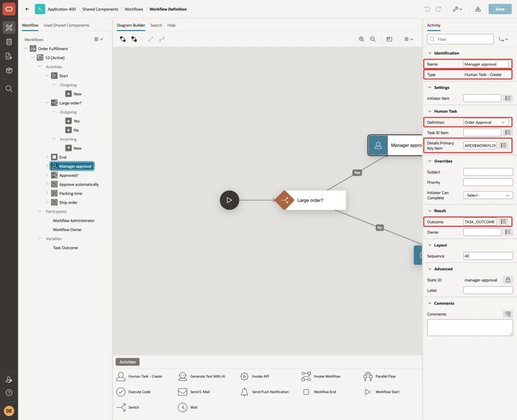Open SQL Workshop database icon in sidebar

[x=9, y=42]
